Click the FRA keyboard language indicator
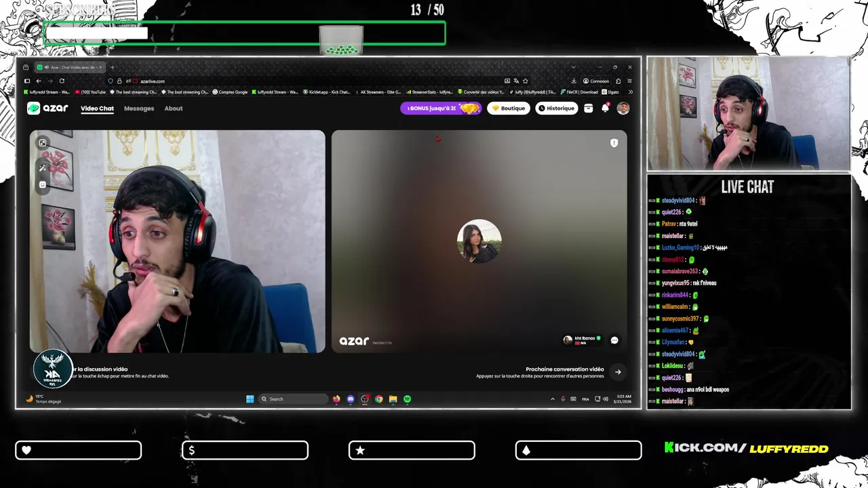 (x=585, y=399)
